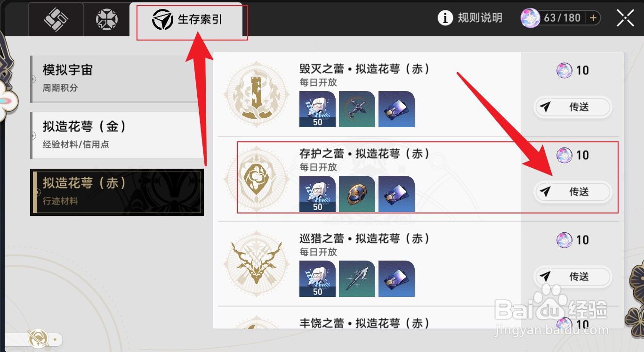Add trailblaze power with plus icon
Image resolution: width=644 pixels, height=352 pixels.
pos(593,18)
